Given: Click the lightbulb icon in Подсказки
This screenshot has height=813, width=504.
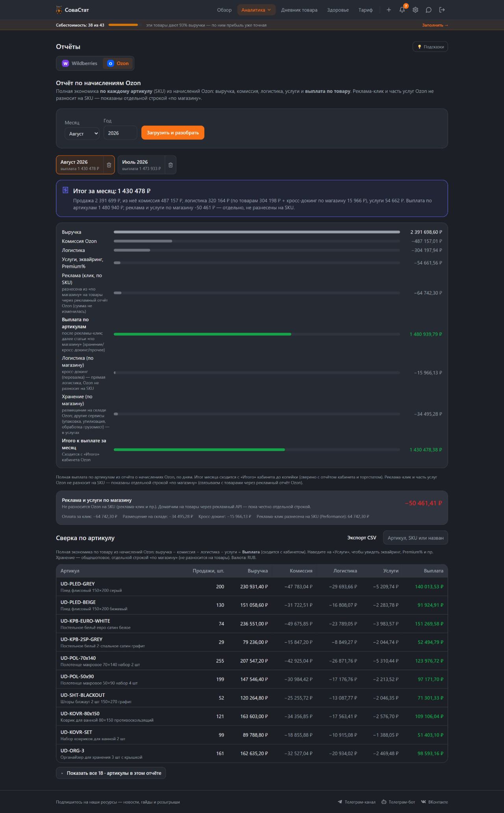Looking at the screenshot, I should pyautogui.click(x=419, y=47).
